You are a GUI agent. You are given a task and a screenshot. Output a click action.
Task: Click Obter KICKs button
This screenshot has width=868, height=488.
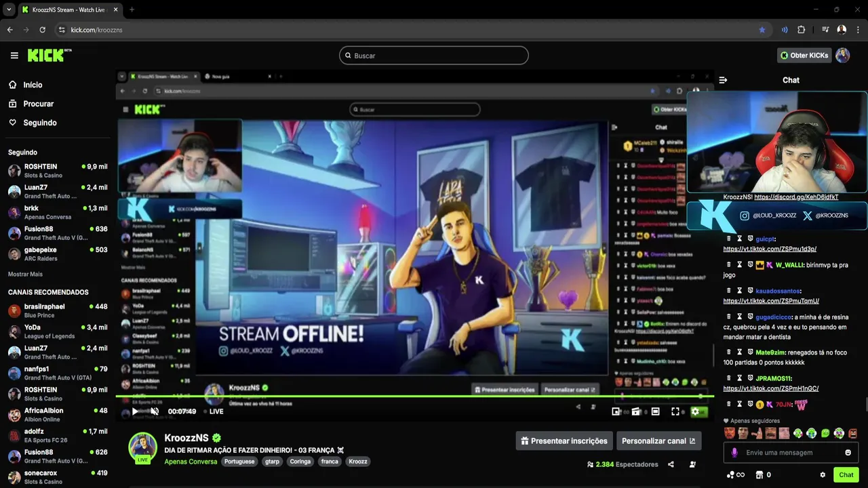pos(804,56)
